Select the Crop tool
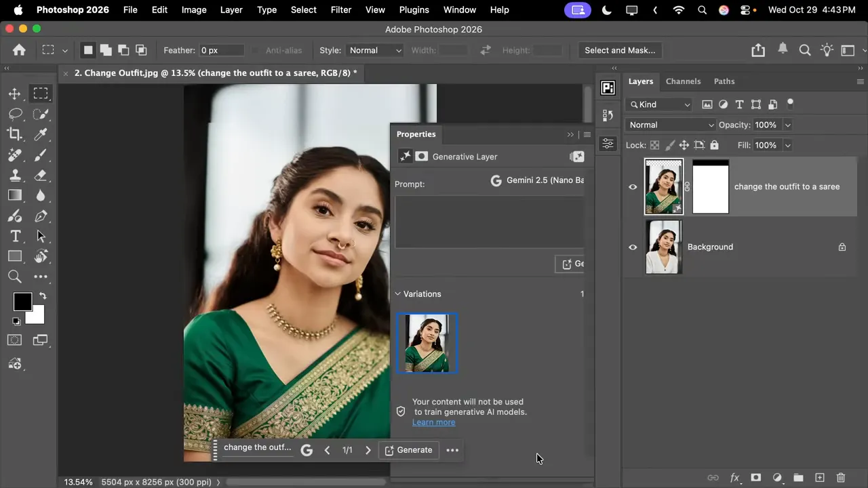Viewport: 868px width, 488px height. (14, 135)
